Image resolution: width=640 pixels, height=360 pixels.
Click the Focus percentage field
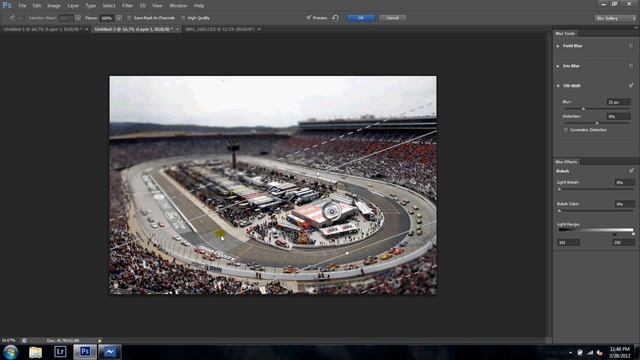coord(107,18)
